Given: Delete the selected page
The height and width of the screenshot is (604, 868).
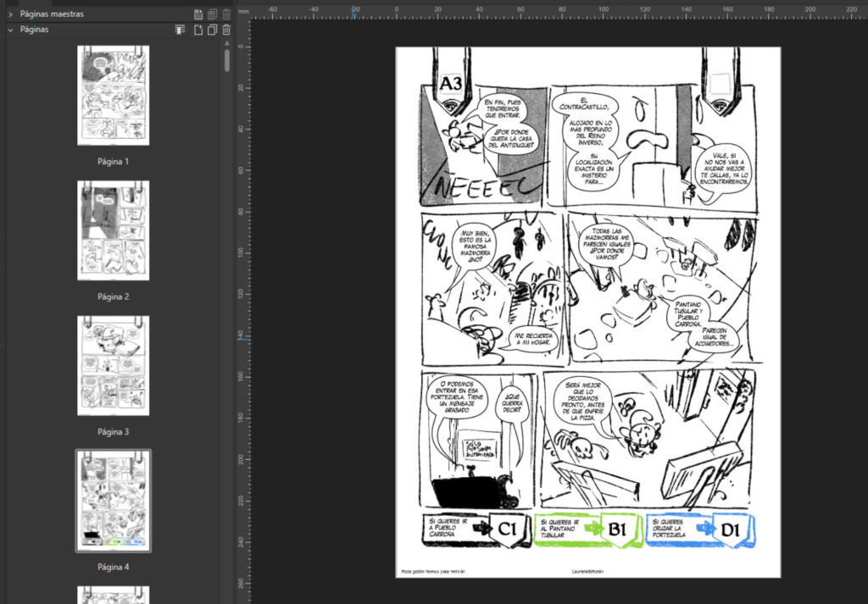Looking at the screenshot, I should click(x=225, y=30).
